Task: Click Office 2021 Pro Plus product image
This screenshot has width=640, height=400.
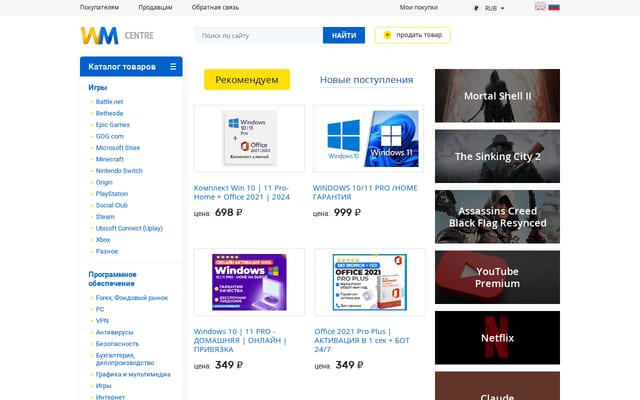Action: click(x=370, y=282)
